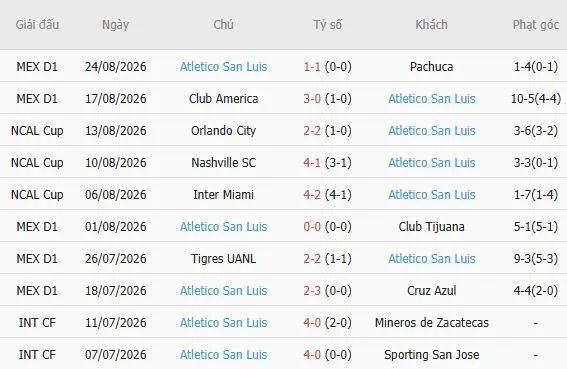The height and width of the screenshot is (369, 567).
Task: Click Club Tijuana away team
Action: tap(431, 226)
